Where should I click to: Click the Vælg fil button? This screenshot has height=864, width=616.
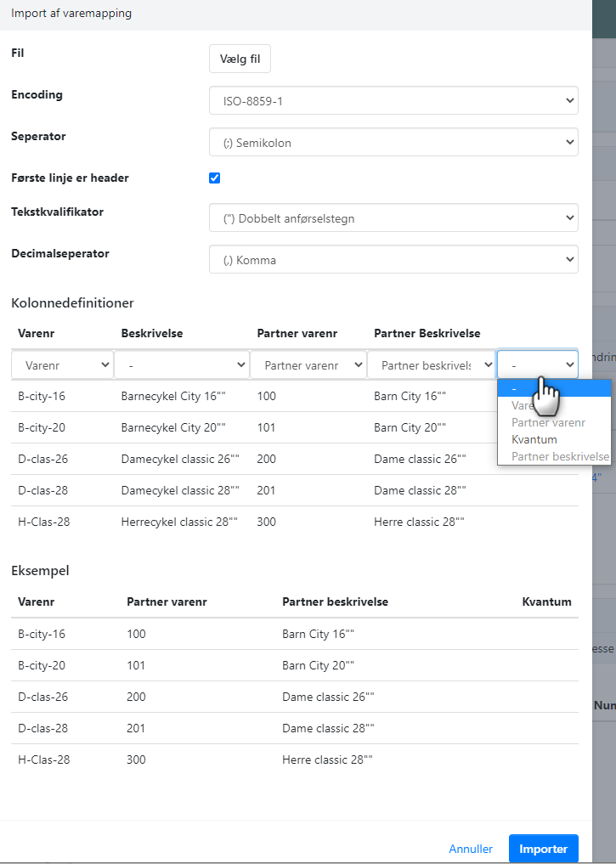[240, 59]
